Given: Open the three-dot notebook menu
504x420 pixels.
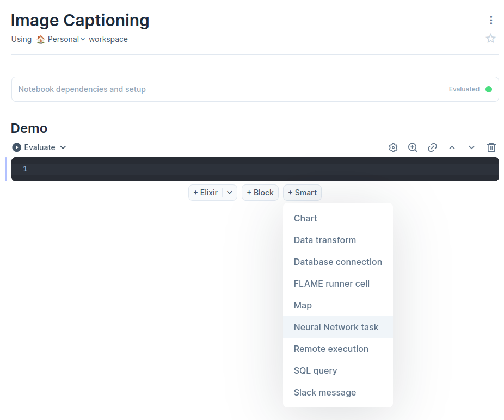Looking at the screenshot, I should [x=491, y=20].
